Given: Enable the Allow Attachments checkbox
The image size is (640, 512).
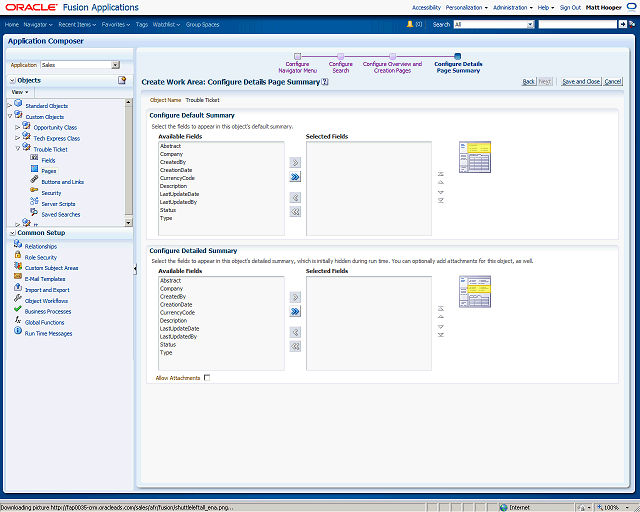Looking at the screenshot, I should 207,378.
